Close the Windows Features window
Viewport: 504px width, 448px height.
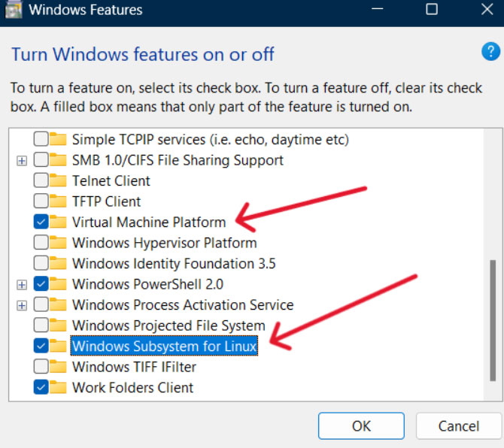click(x=487, y=9)
